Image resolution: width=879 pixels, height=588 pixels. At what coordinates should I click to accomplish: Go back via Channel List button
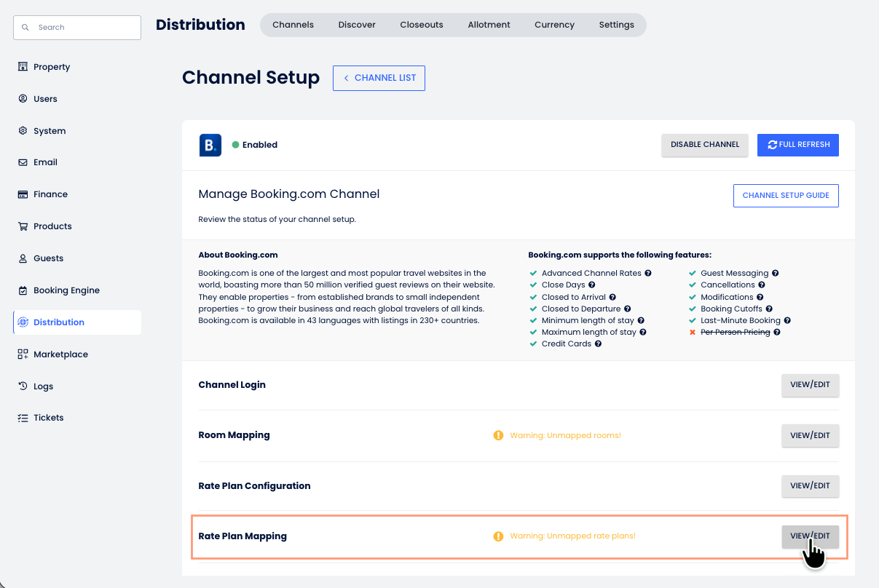379,78
